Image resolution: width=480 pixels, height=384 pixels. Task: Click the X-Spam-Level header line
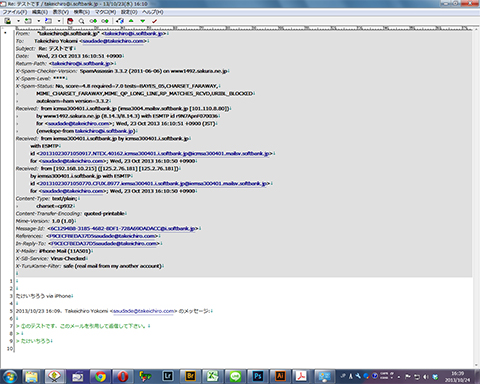(41, 78)
